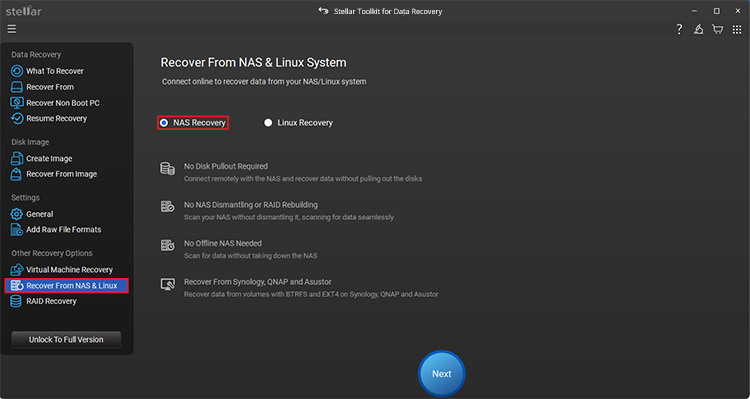Open Recover From menu item
The width and height of the screenshot is (750, 399).
[50, 87]
